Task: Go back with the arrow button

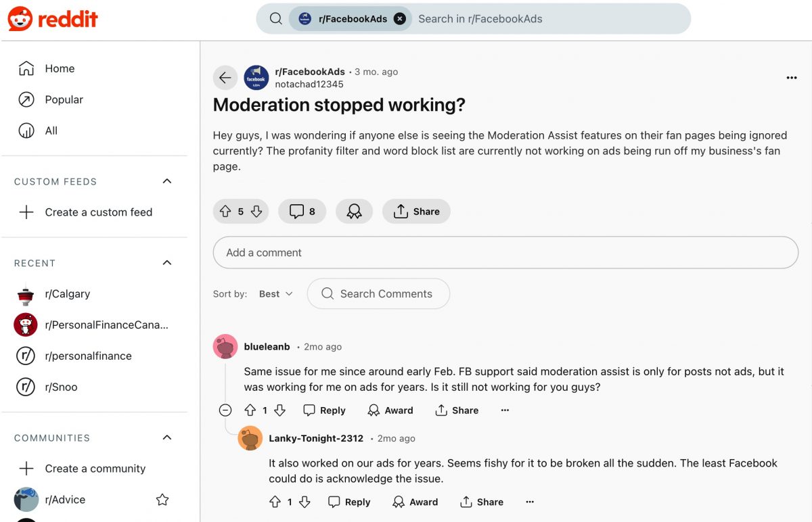Action: coord(225,78)
